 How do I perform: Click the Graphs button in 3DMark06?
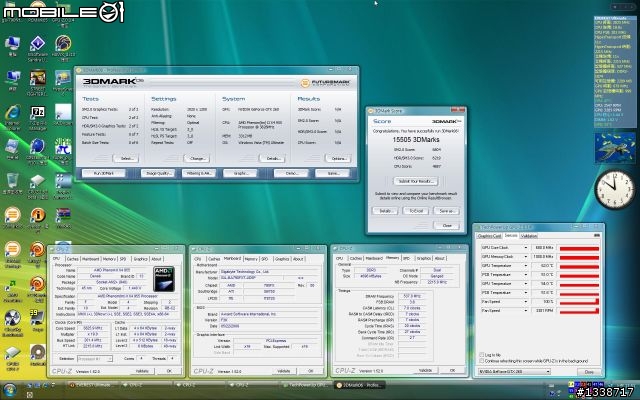coord(240,173)
